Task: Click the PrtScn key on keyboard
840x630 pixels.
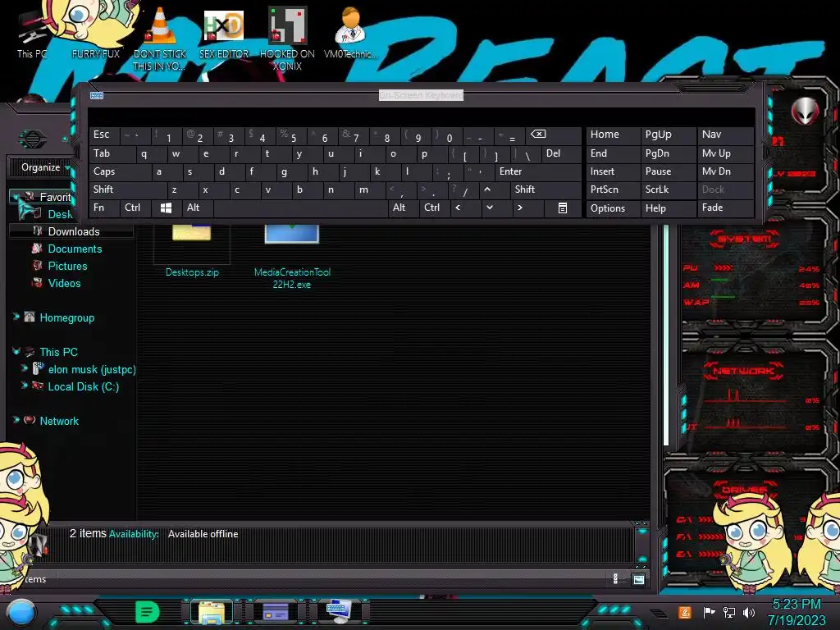Action: click(x=613, y=189)
